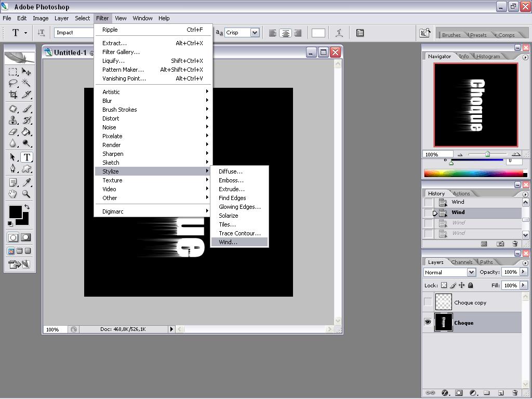Click the create warped text icon

(x=339, y=33)
